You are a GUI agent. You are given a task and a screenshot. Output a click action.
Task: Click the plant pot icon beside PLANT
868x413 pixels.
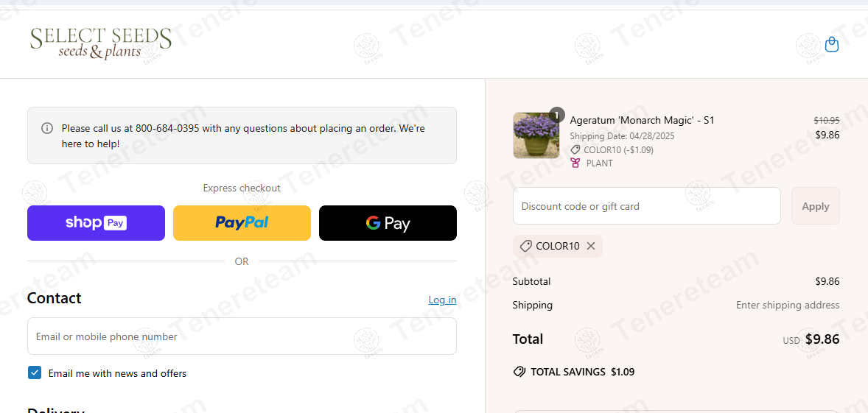point(575,163)
